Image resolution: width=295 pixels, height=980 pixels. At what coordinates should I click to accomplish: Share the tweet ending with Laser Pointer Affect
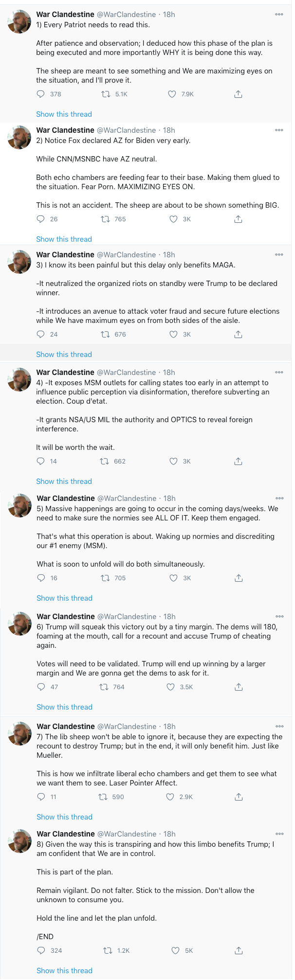point(239,797)
